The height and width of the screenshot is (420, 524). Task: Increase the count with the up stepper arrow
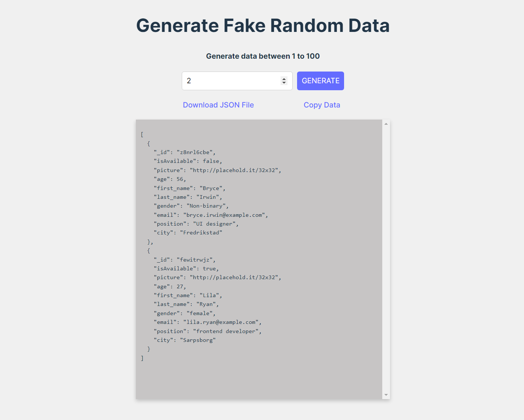click(x=284, y=78)
